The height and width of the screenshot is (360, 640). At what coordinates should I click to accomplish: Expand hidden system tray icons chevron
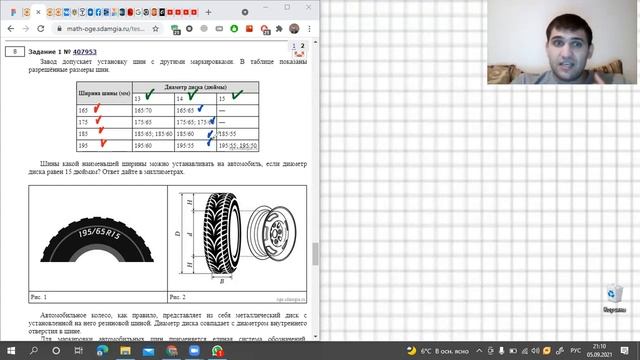479,351
